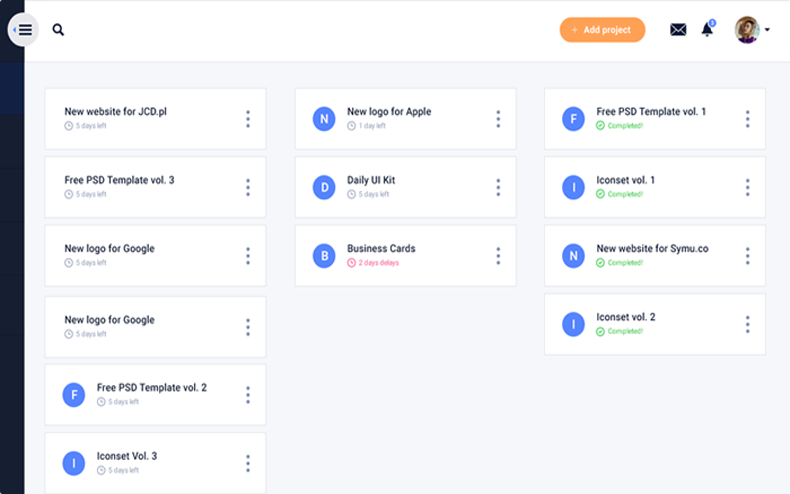Click the I avatar for Iconset Vol. 3
The width and height of the screenshot is (790, 494).
73,463
